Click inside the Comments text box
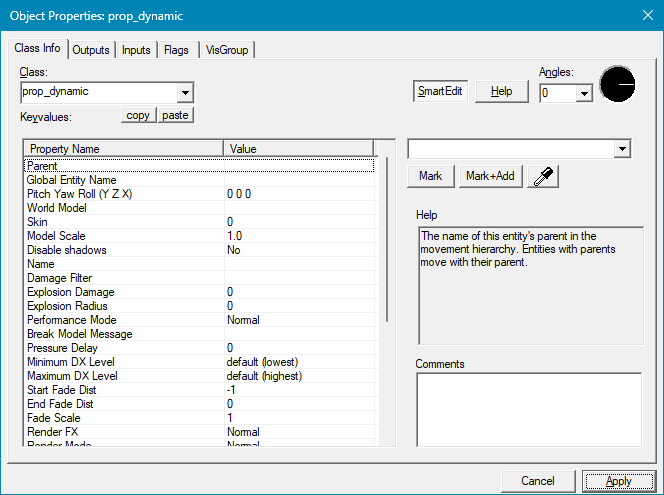This screenshot has height=495, width=664. pyautogui.click(x=527, y=408)
